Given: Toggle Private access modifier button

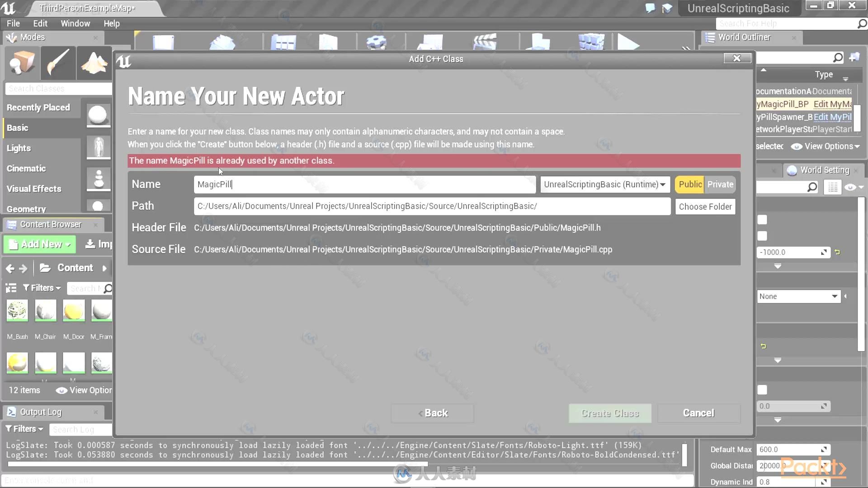Looking at the screenshot, I should (720, 184).
